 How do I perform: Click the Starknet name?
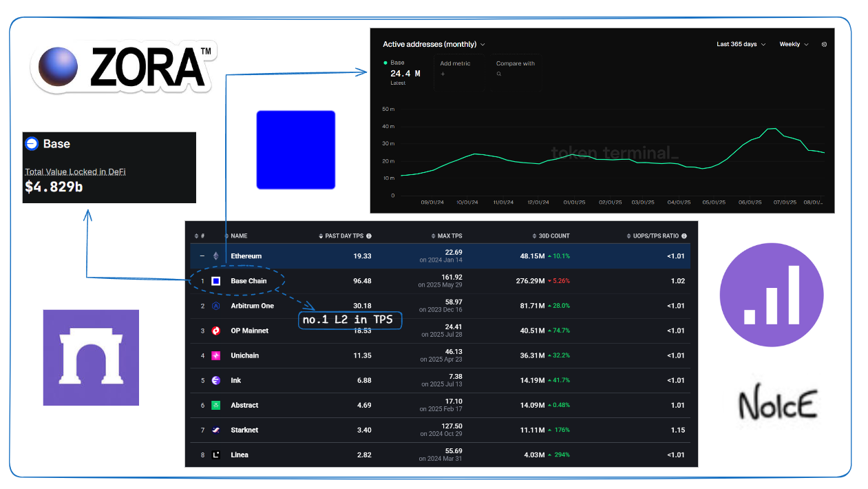244,430
